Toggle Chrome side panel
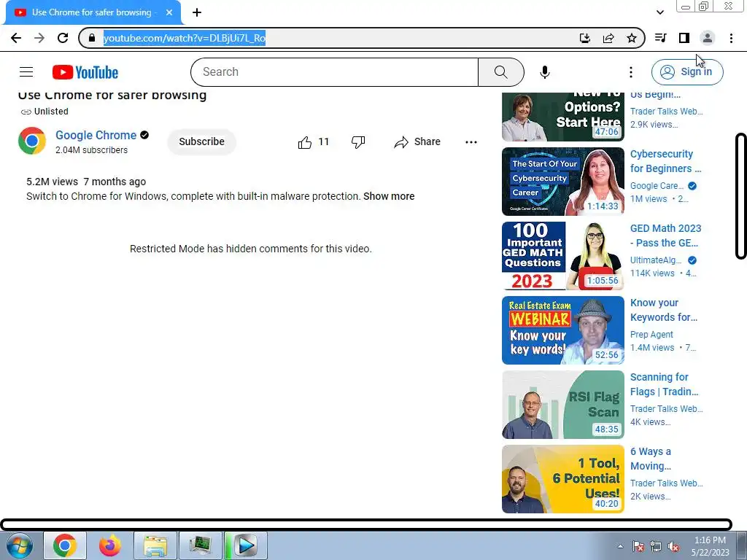 (x=684, y=38)
